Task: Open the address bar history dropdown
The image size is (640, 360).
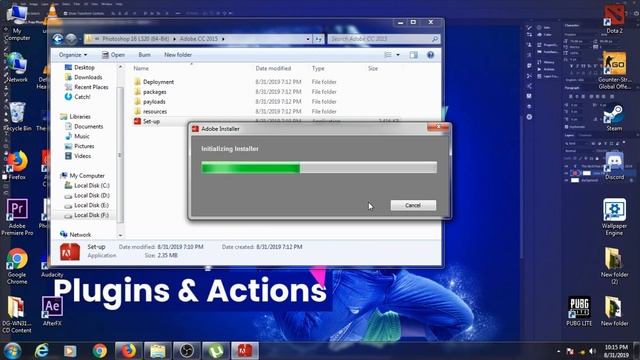Action: pyautogui.click(x=308, y=39)
